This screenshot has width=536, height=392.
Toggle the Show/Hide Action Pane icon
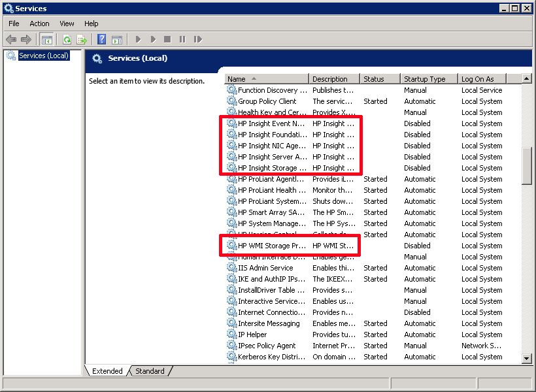pos(117,39)
